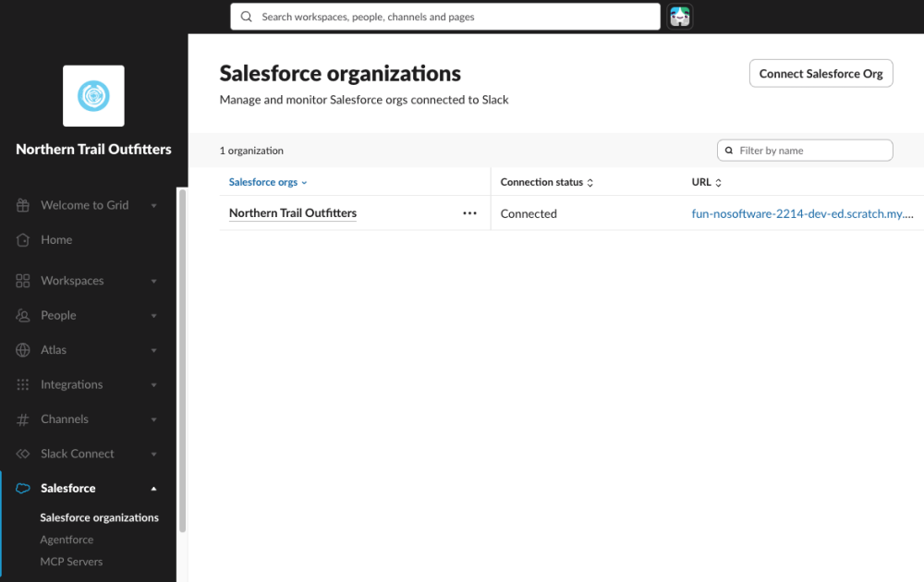Click the Workspaces grid icon
Image resolution: width=924 pixels, height=582 pixels.
pos(23,281)
